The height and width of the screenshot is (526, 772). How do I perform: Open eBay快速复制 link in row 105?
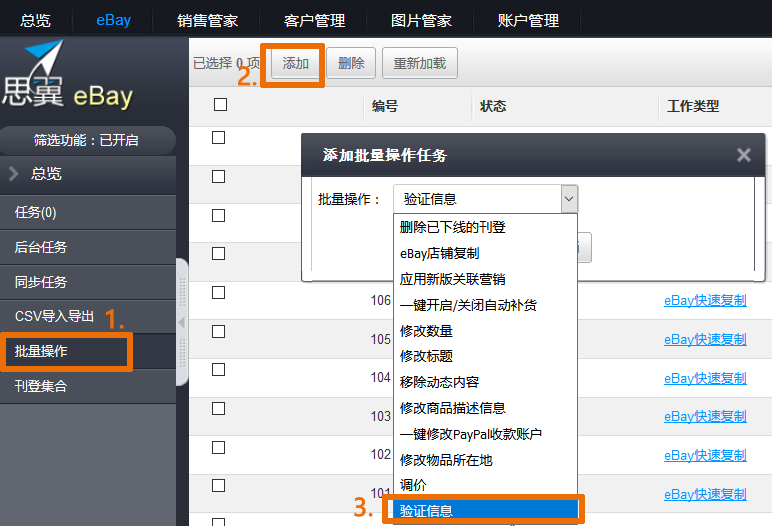point(705,339)
